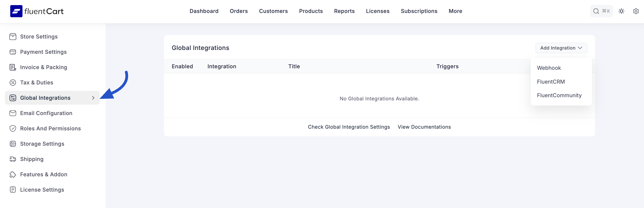This screenshot has height=208, width=644.
Task: Open the Add Integration dropdown
Action: point(561,48)
